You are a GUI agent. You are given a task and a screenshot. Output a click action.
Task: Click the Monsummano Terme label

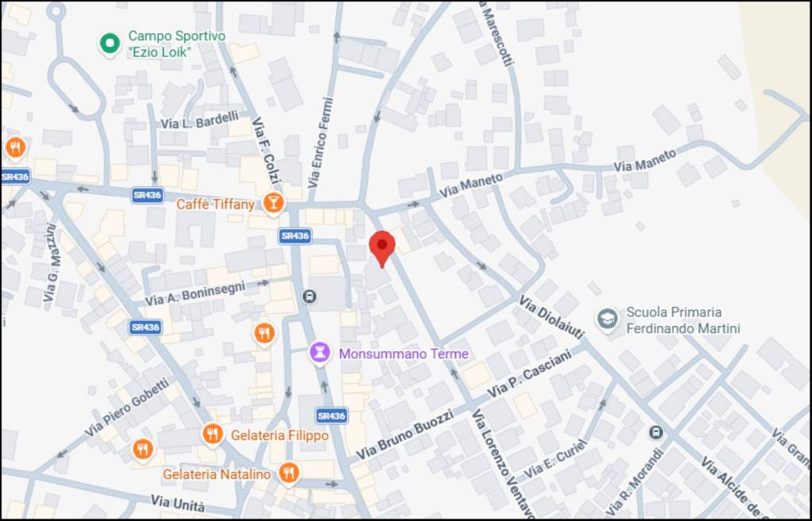point(404,354)
